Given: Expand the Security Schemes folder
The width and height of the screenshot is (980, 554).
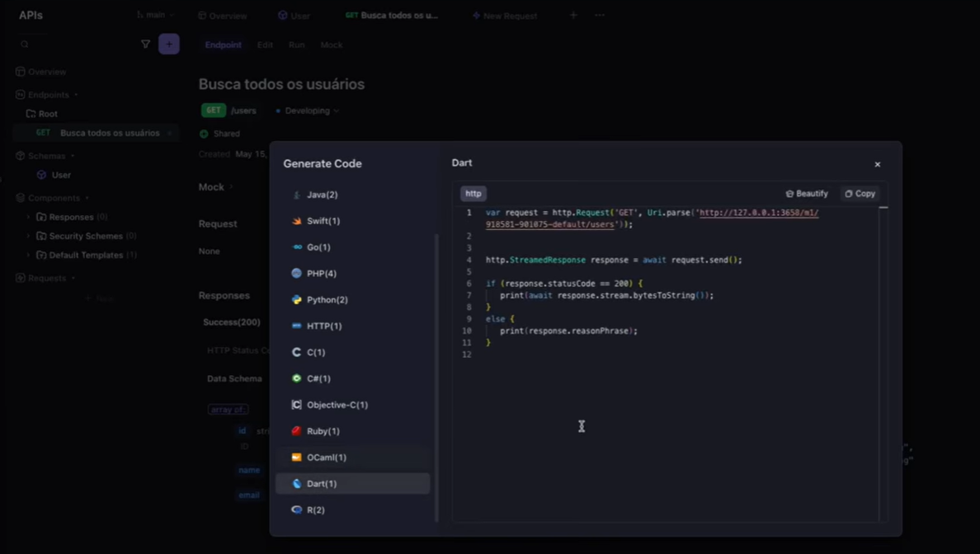Looking at the screenshot, I should tap(29, 236).
